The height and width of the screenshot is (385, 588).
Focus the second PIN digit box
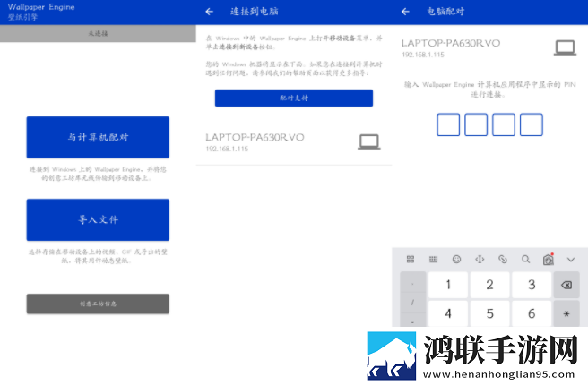pyautogui.click(x=476, y=124)
